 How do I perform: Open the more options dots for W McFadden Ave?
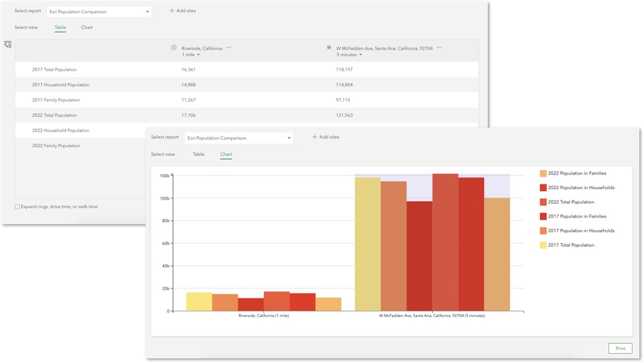tap(439, 48)
